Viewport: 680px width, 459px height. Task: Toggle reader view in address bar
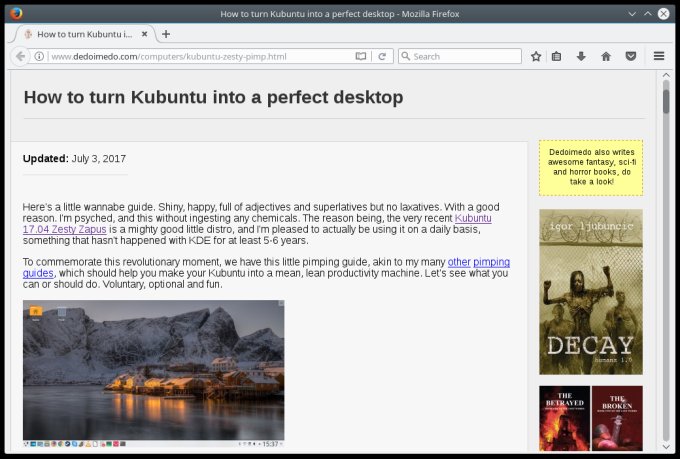pyautogui.click(x=361, y=57)
